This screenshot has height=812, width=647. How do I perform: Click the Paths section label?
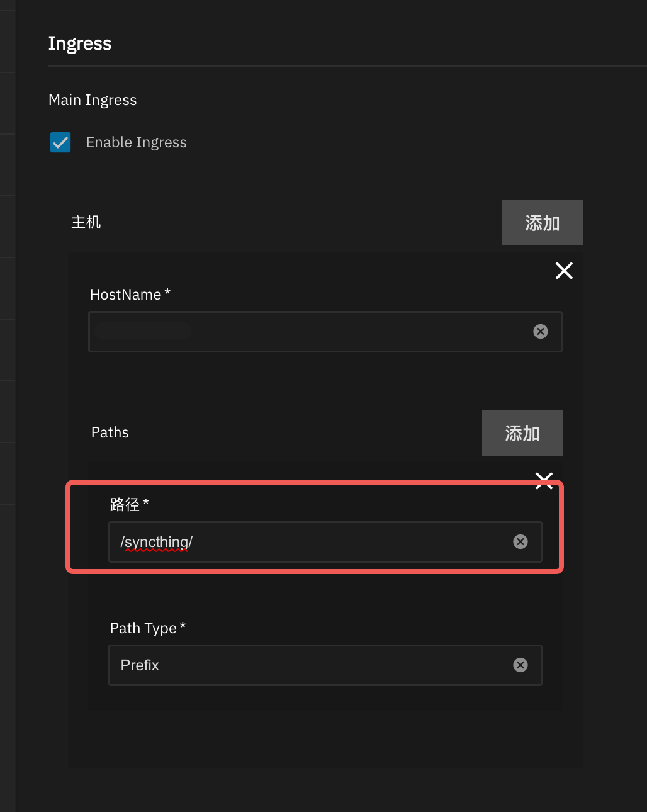(110, 432)
